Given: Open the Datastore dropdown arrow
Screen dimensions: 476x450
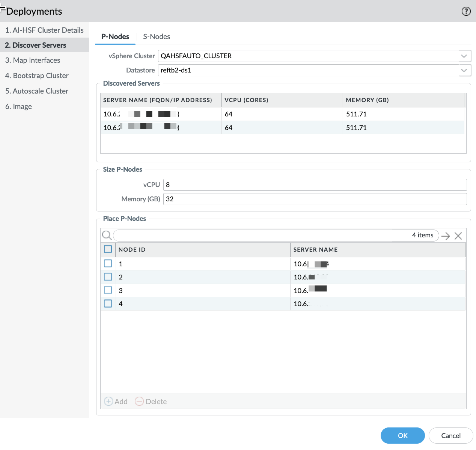Looking at the screenshot, I should click(464, 70).
